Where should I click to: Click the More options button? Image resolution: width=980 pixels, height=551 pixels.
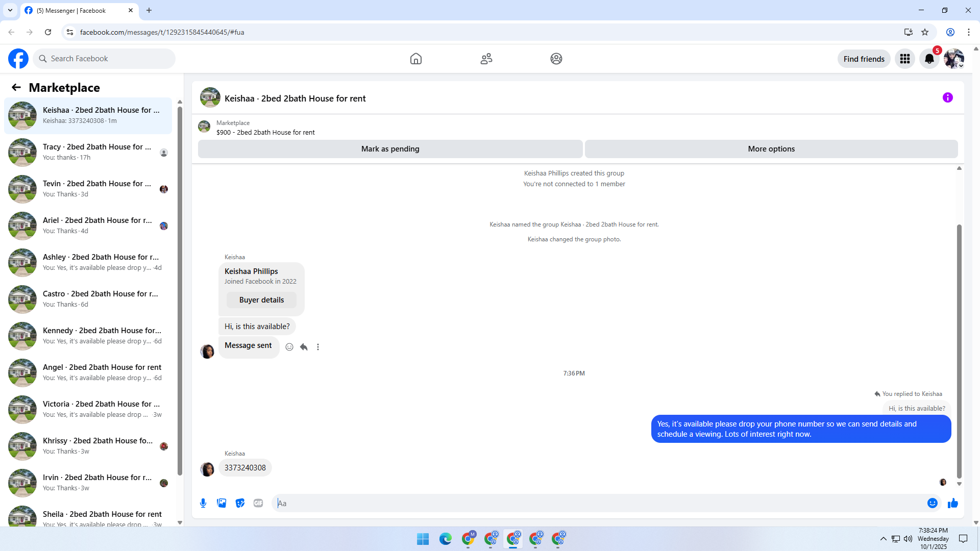pyautogui.click(x=771, y=149)
